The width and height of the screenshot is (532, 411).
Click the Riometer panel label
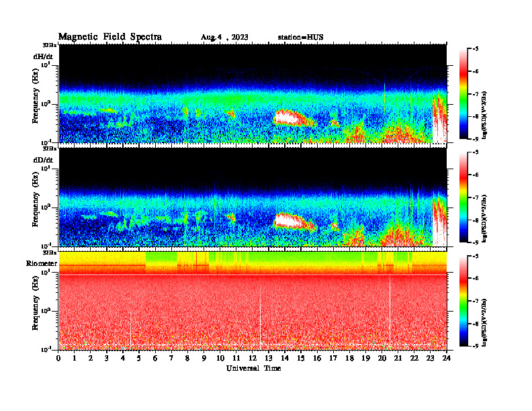(x=42, y=263)
